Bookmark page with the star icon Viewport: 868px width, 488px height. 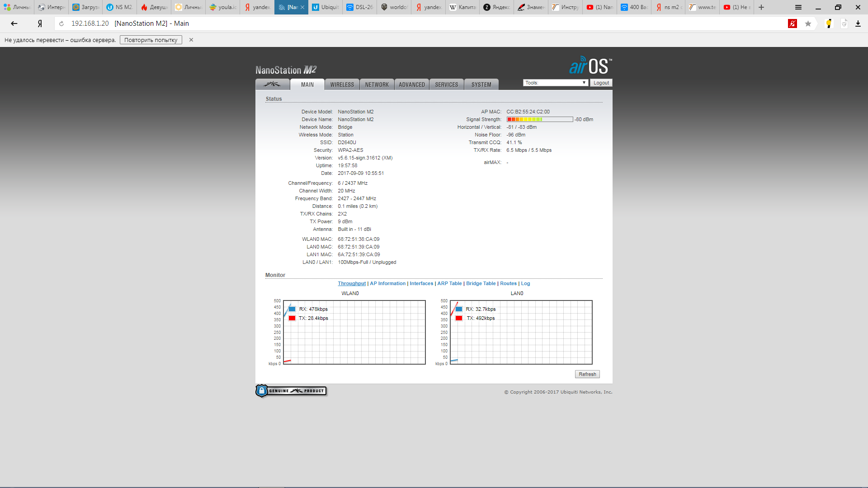coord(808,23)
